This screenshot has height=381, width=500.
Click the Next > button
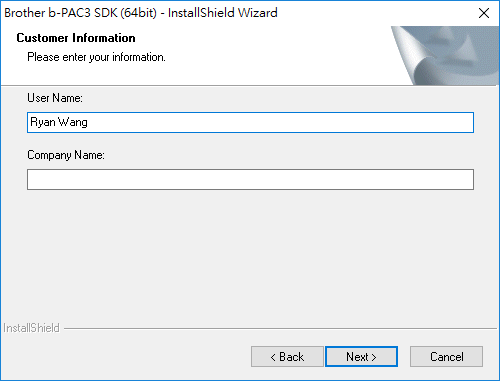pos(361,357)
